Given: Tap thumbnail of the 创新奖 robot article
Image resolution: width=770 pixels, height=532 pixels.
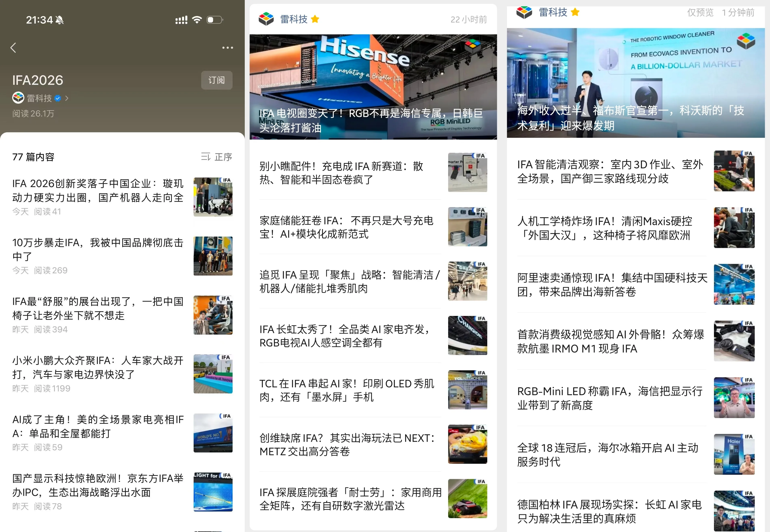Looking at the screenshot, I should pos(213,197).
